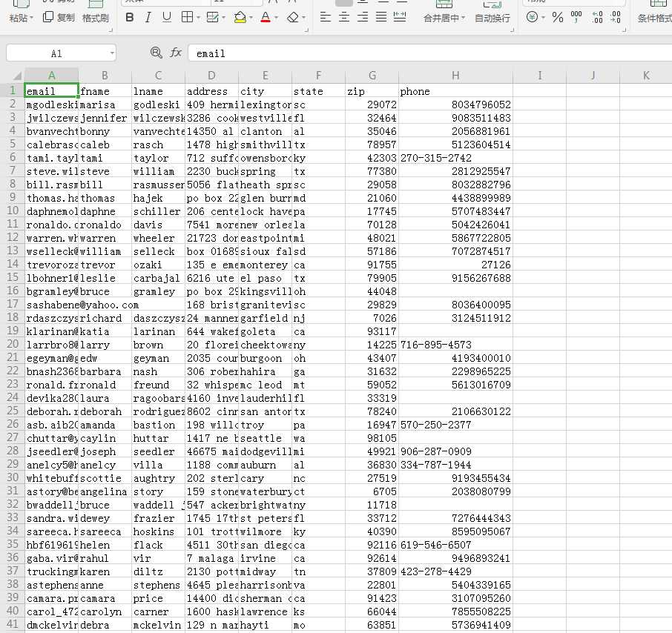The width and height of the screenshot is (672, 633).
Task: Click the copy (复制) button
Action: click(x=59, y=18)
